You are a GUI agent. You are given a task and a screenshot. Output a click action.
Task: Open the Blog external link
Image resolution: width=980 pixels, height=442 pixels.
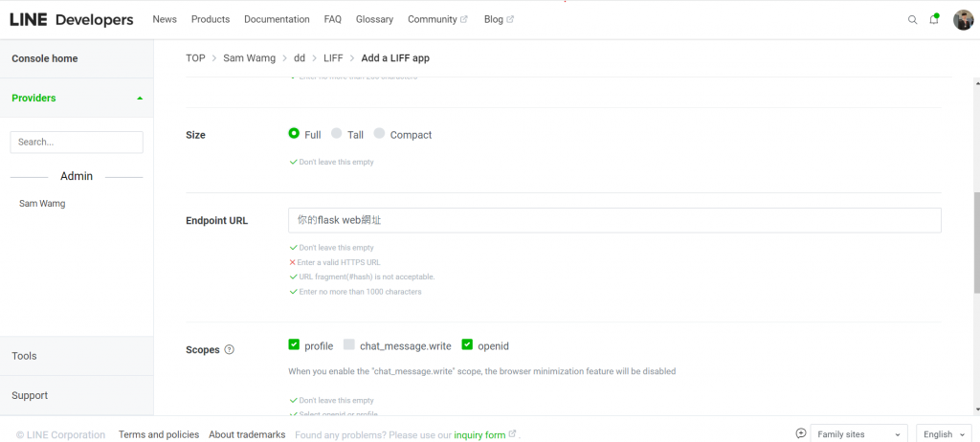pos(499,19)
